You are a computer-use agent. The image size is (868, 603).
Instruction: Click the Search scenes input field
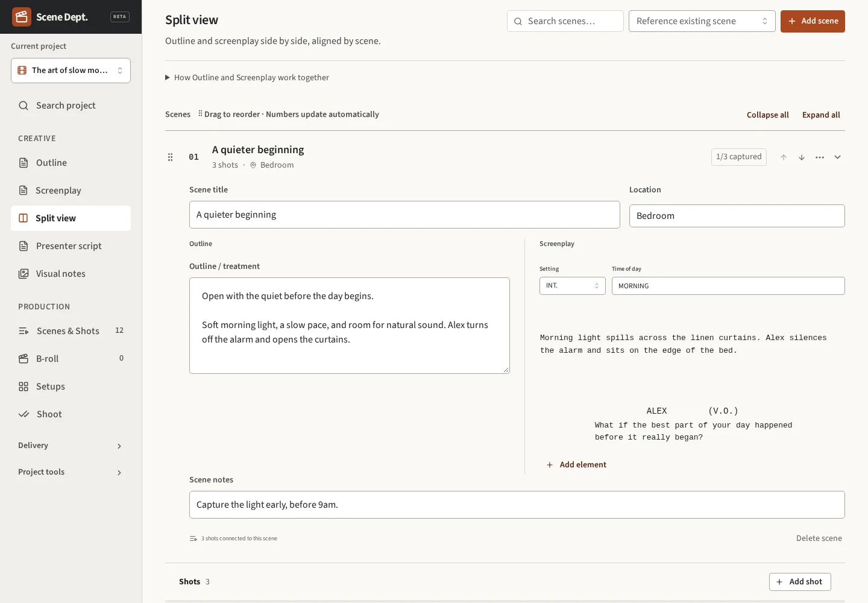point(565,21)
